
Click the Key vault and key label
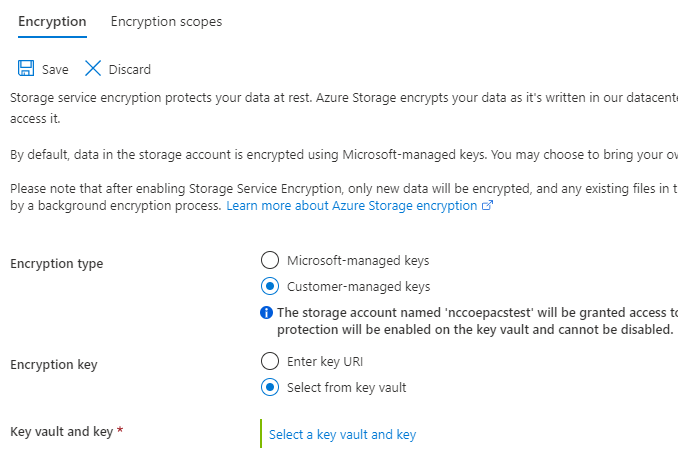(x=62, y=431)
